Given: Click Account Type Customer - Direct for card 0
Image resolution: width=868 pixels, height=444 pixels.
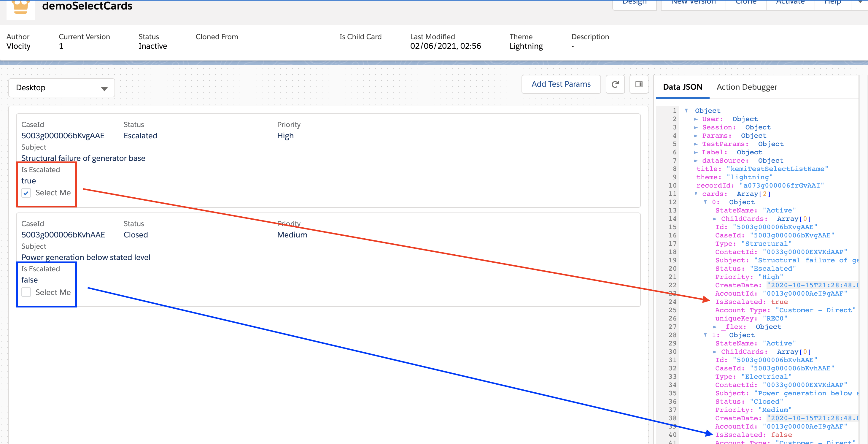Looking at the screenshot, I should [x=786, y=310].
